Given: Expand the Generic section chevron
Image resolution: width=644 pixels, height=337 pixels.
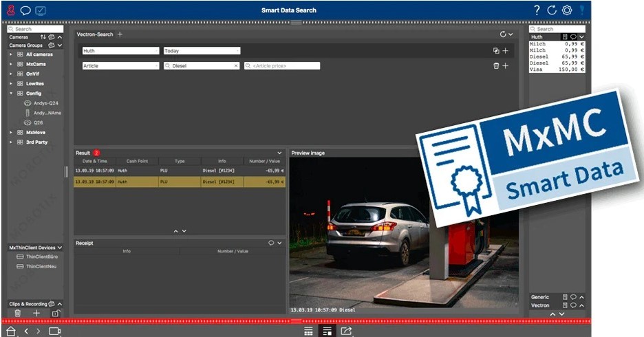Looking at the screenshot, I should pyautogui.click(x=581, y=297).
